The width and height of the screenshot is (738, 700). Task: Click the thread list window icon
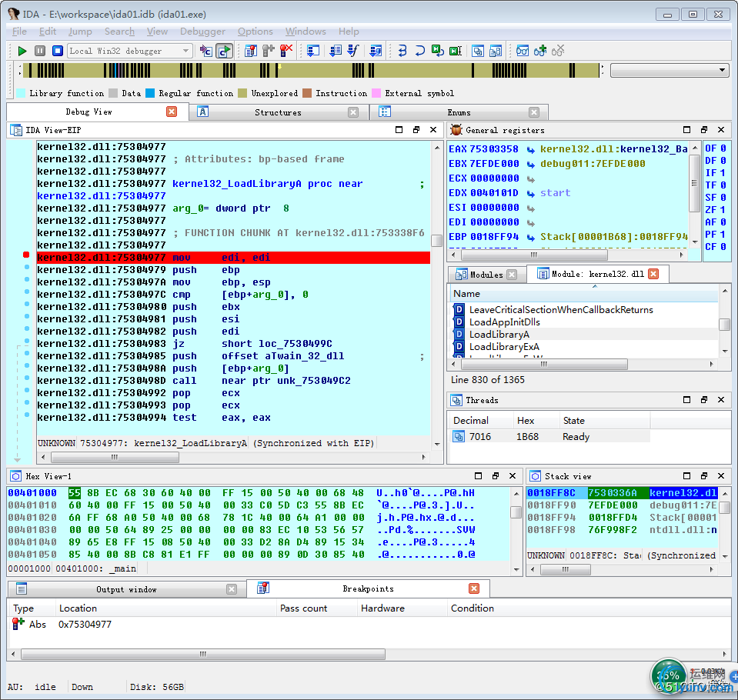click(478, 51)
